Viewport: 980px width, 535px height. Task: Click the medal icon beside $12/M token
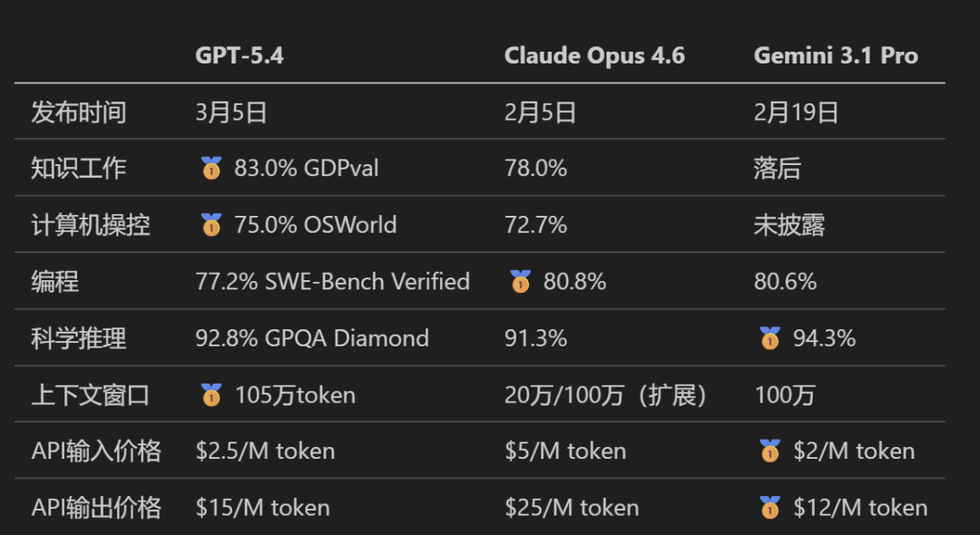coord(769,507)
